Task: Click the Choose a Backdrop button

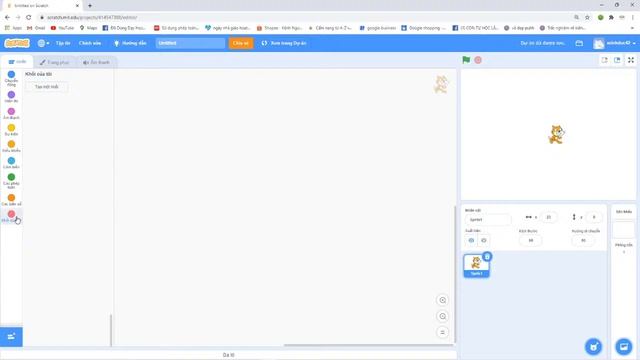Action: [624, 347]
